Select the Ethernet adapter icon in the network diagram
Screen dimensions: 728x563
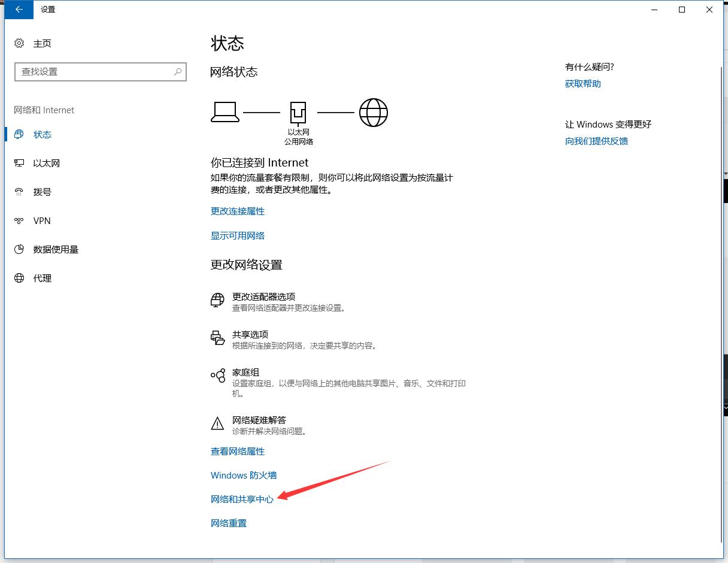coord(298,111)
